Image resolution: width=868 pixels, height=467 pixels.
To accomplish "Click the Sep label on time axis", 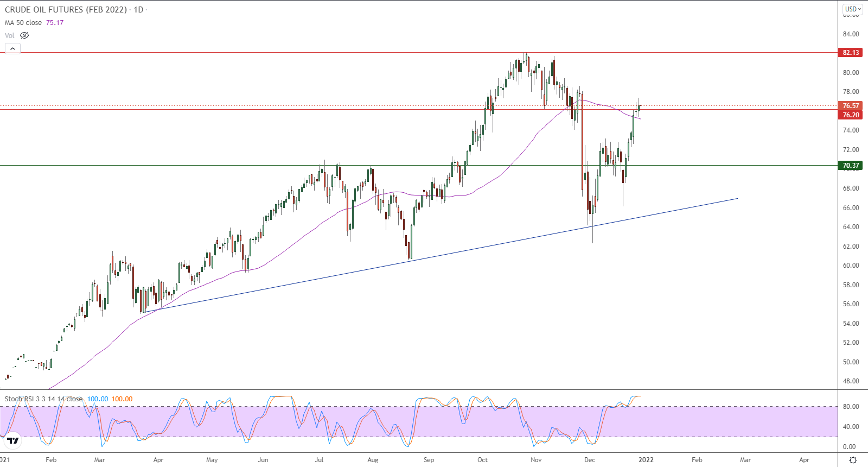I will 429,460.
